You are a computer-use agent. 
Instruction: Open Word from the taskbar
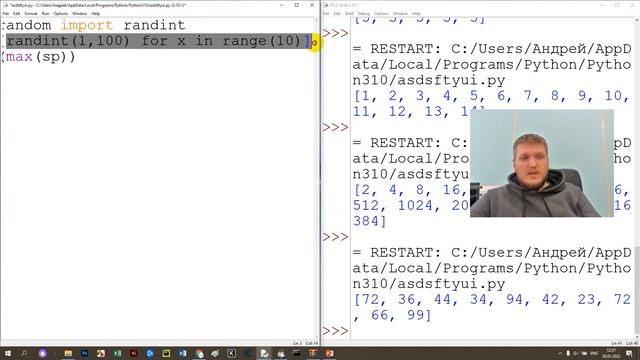tap(182, 353)
